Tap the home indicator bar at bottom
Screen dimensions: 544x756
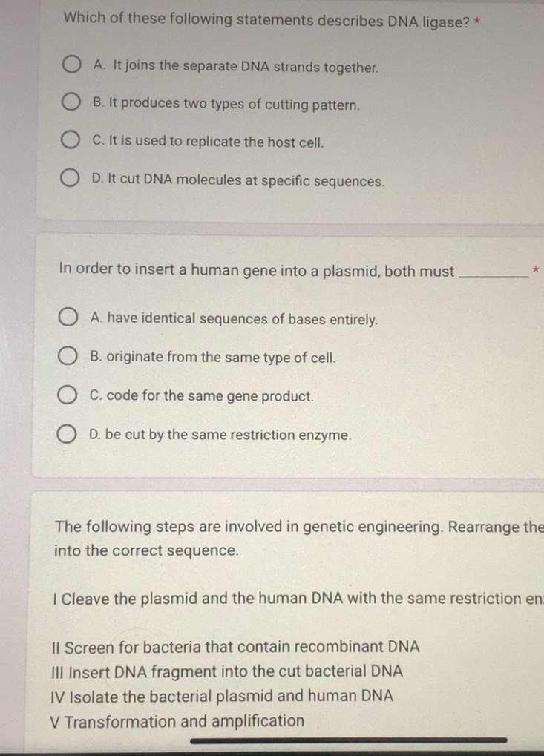coord(348,740)
